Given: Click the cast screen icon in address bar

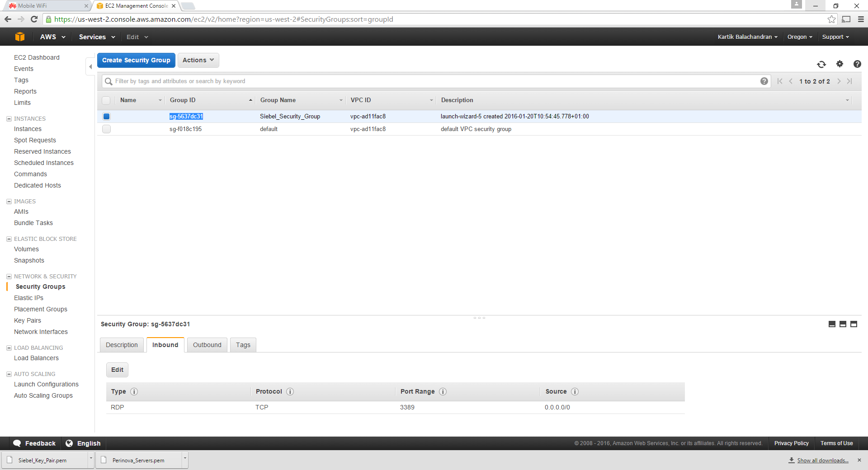Looking at the screenshot, I should click(846, 19).
